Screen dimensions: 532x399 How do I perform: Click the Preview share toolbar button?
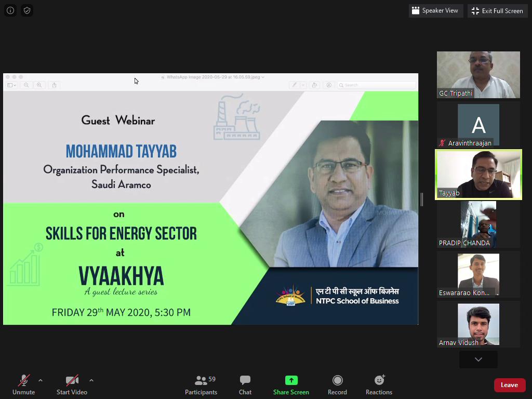(54, 85)
